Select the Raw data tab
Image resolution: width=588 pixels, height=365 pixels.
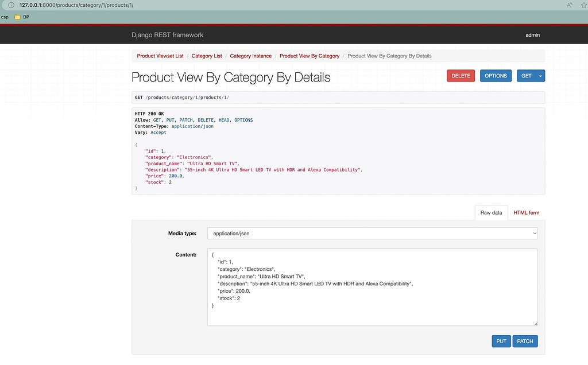coord(491,212)
